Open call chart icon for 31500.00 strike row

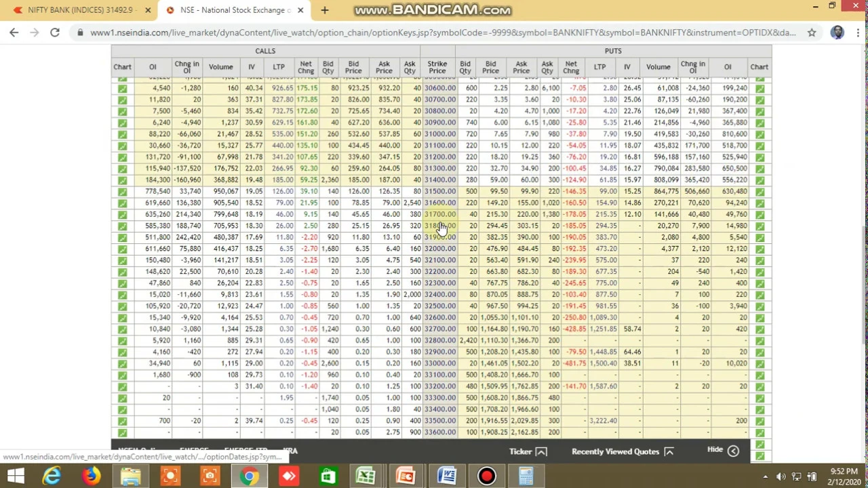tap(122, 192)
